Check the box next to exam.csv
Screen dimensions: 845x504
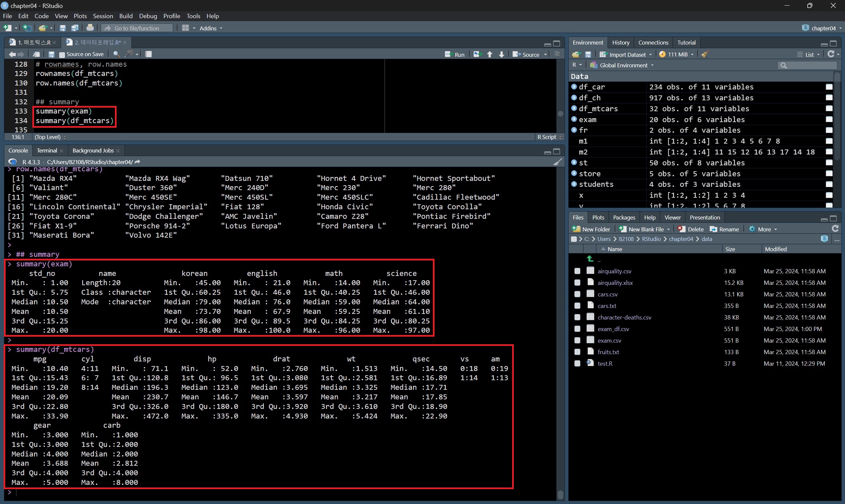[x=577, y=340]
